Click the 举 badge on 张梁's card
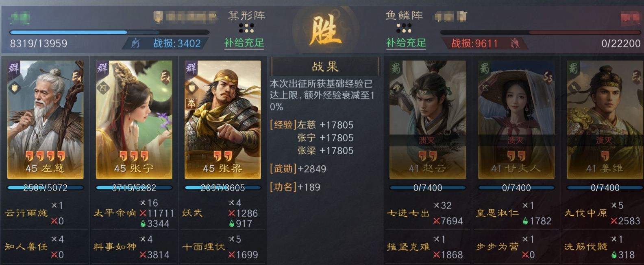This screenshot has width=644, height=265. tap(191, 103)
